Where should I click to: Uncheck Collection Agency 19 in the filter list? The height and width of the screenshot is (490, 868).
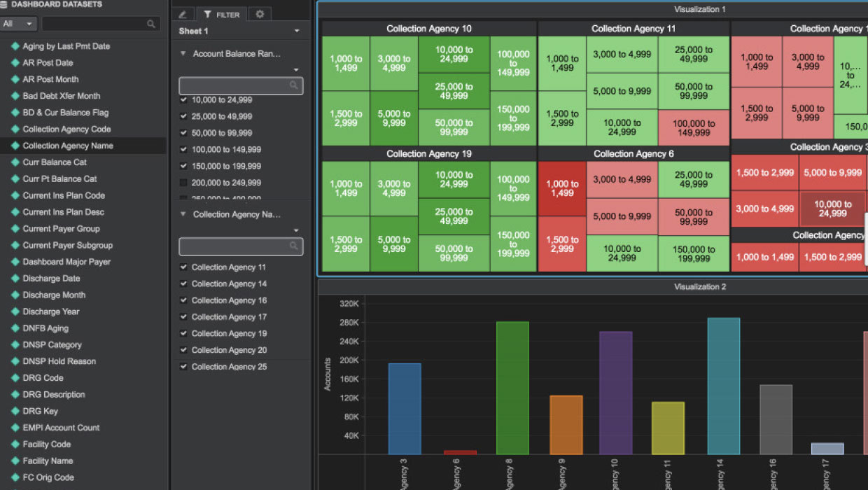pyautogui.click(x=184, y=333)
